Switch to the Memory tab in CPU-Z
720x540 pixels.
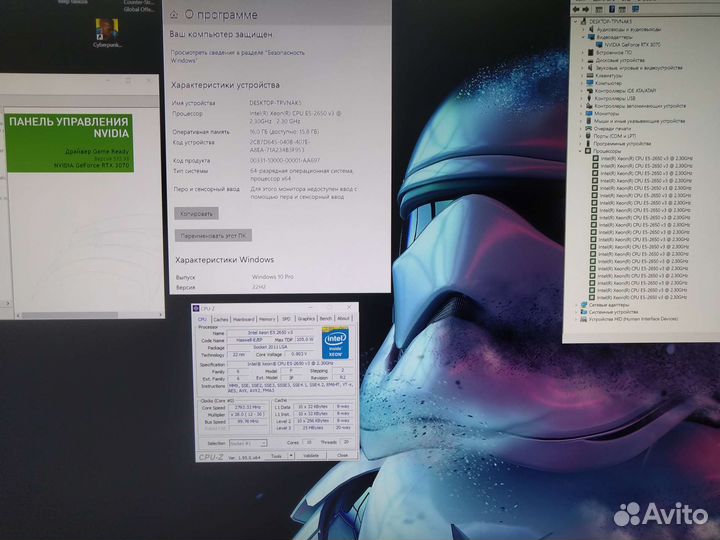tap(267, 319)
